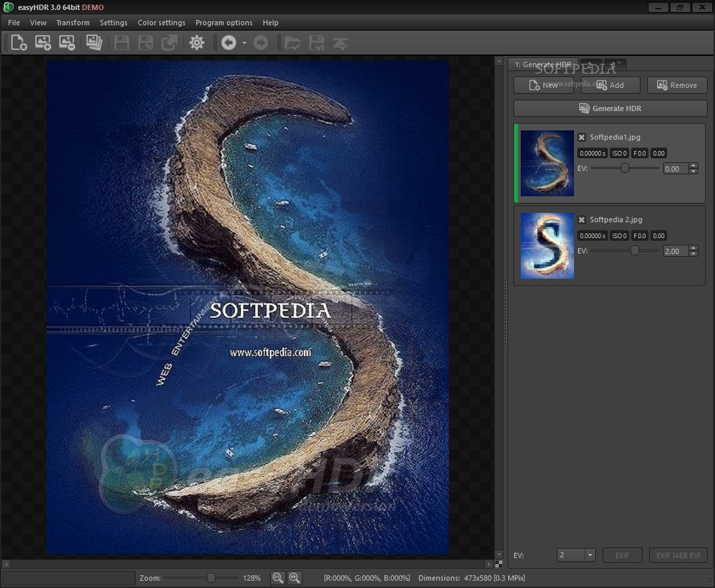Click the Export arrow toolbar icon
The width and height of the screenshot is (715, 588).
click(x=170, y=43)
